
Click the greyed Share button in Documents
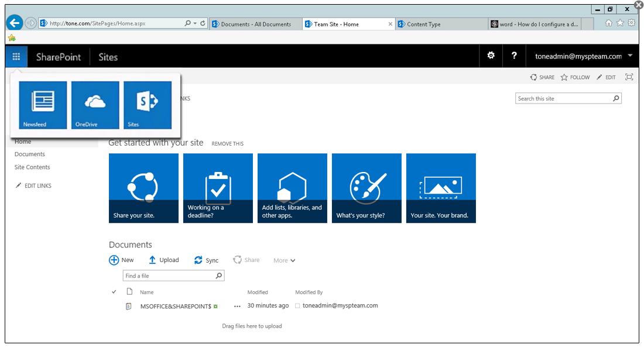click(x=246, y=260)
